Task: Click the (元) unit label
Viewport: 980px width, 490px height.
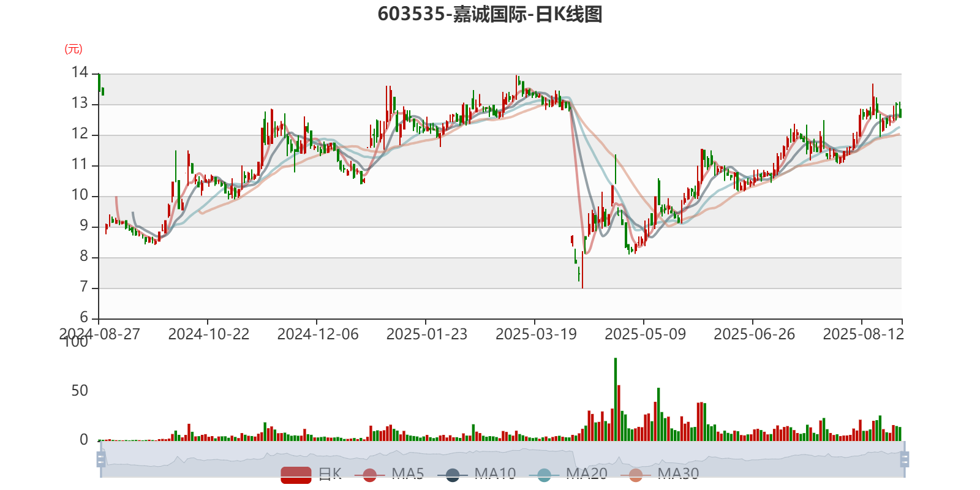Action: click(73, 49)
